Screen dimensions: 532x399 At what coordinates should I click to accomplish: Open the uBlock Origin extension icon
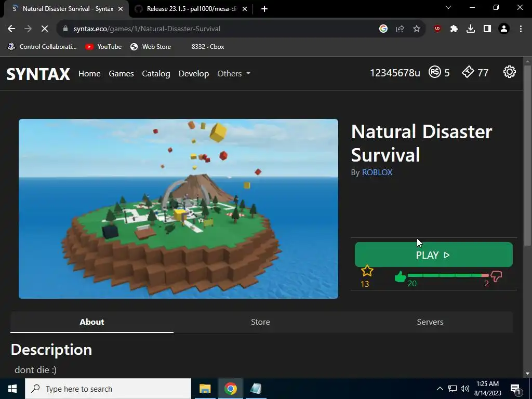pyautogui.click(x=437, y=29)
